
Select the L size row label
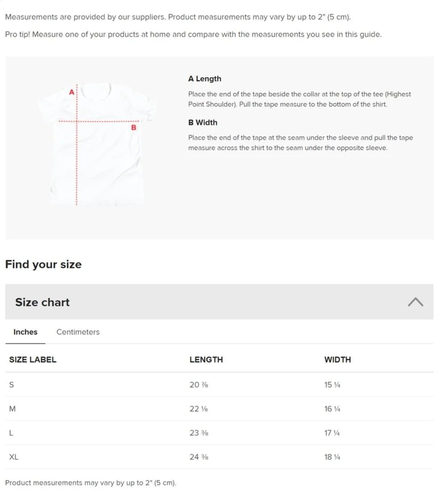[11, 433]
